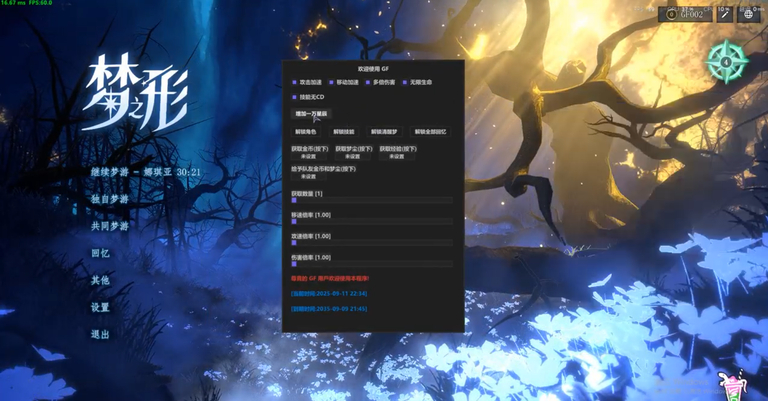Enable the 无限生命 checkbox

pos(404,82)
